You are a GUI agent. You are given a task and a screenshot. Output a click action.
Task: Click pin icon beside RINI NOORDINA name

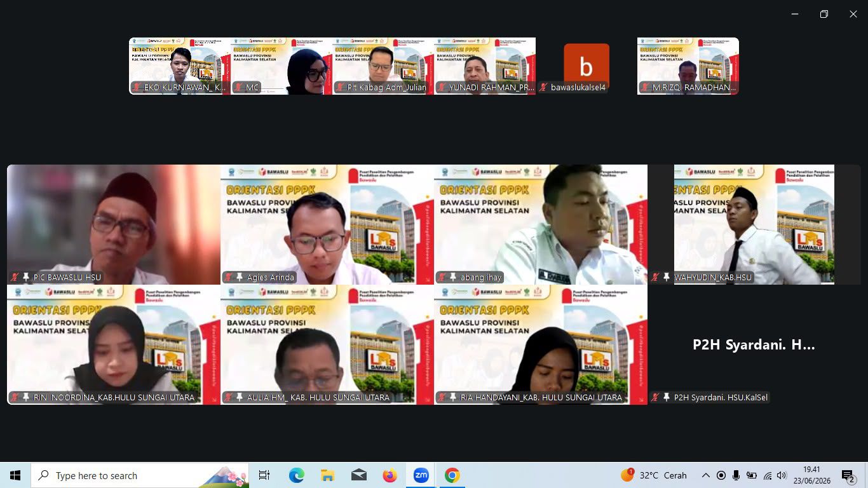[x=26, y=398]
